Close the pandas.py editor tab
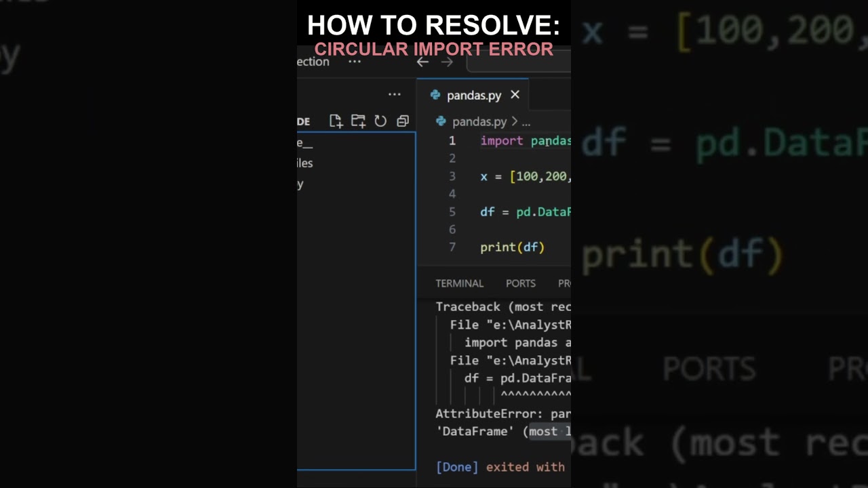The width and height of the screenshot is (868, 488). click(515, 95)
